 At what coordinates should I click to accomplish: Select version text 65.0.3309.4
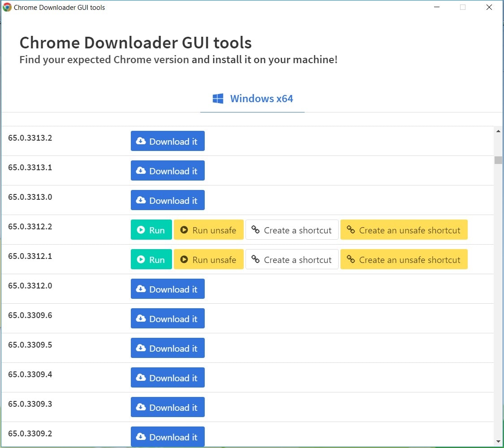[30, 375]
